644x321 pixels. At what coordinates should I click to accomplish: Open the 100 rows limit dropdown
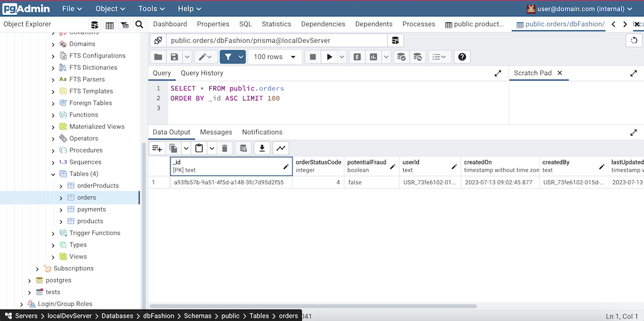pyautogui.click(x=275, y=57)
